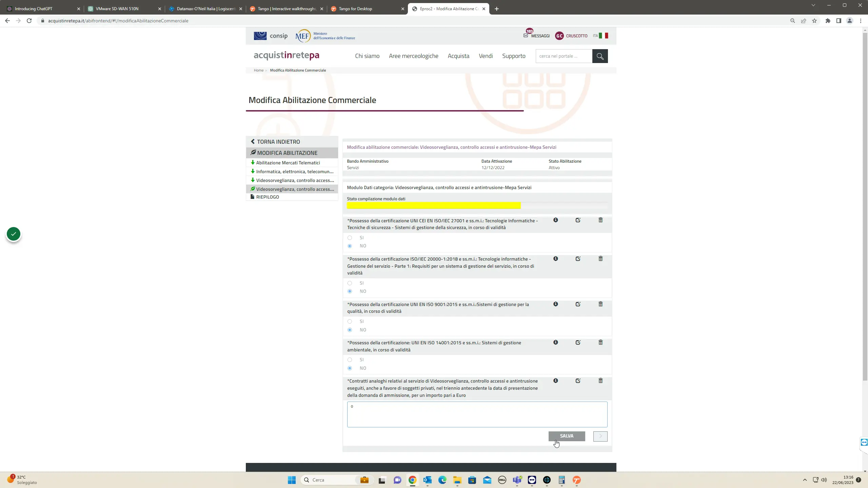Viewport: 868px width, 488px height.
Task: Edit the ISO 14001:2015 certification question
Action: [578, 342]
